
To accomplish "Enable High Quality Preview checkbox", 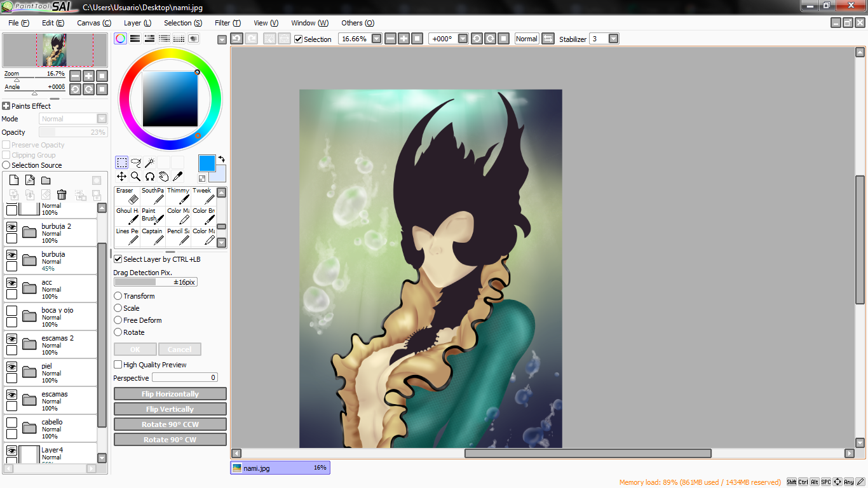I will (118, 365).
